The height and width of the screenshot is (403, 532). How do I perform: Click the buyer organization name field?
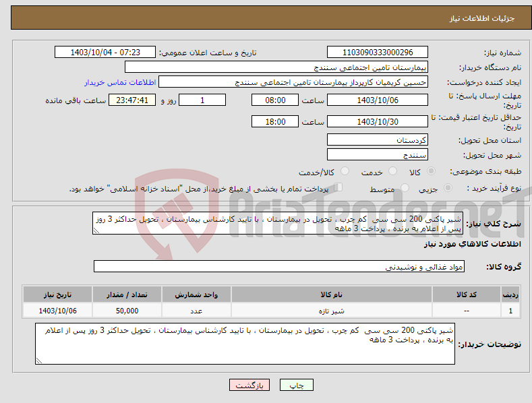click(276, 67)
